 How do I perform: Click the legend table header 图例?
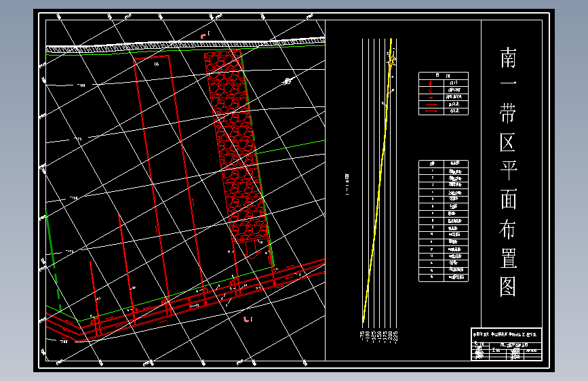(x=444, y=75)
